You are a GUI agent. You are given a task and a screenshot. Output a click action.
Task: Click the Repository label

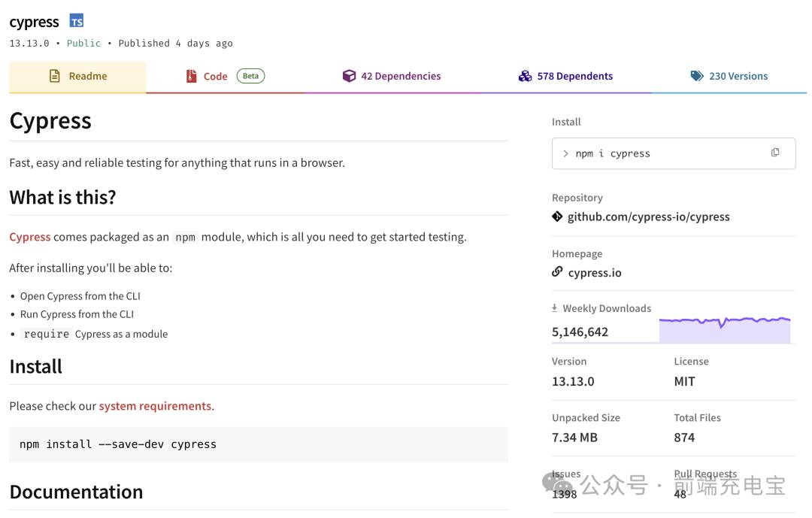[577, 198]
